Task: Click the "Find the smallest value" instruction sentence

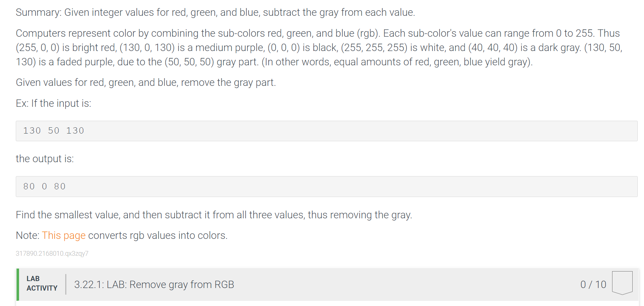Action: (x=214, y=215)
